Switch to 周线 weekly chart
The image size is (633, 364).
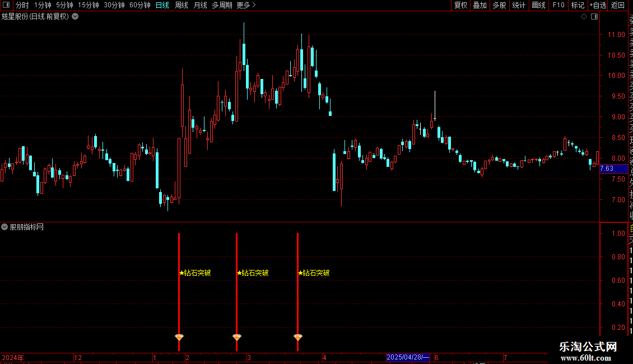tap(181, 5)
